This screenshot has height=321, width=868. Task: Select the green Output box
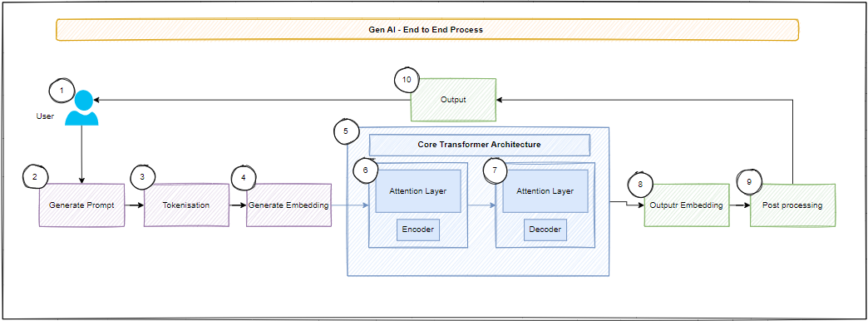pyautogui.click(x=453, y=100)
